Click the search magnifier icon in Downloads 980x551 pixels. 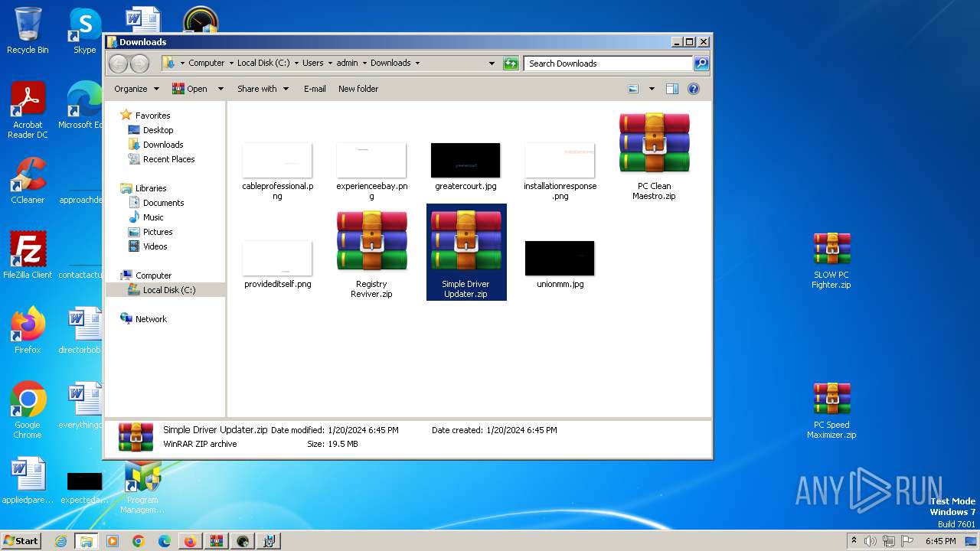[701, 64]
